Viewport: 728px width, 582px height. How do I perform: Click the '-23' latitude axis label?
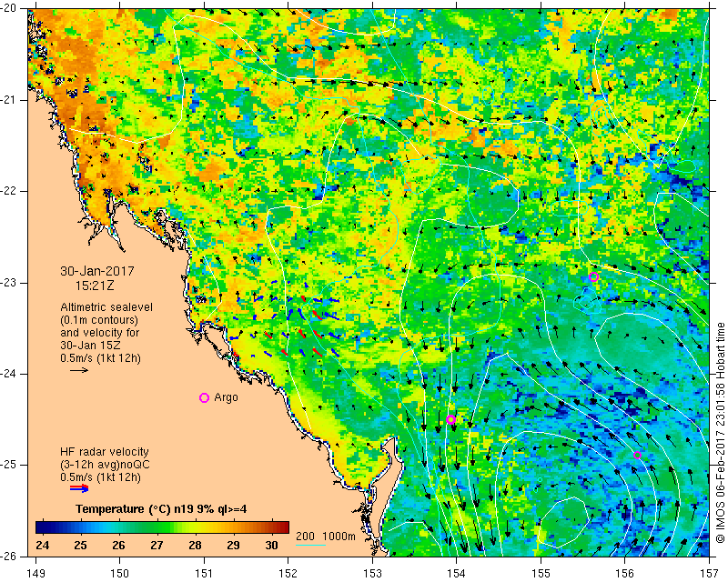coord(8,283)
